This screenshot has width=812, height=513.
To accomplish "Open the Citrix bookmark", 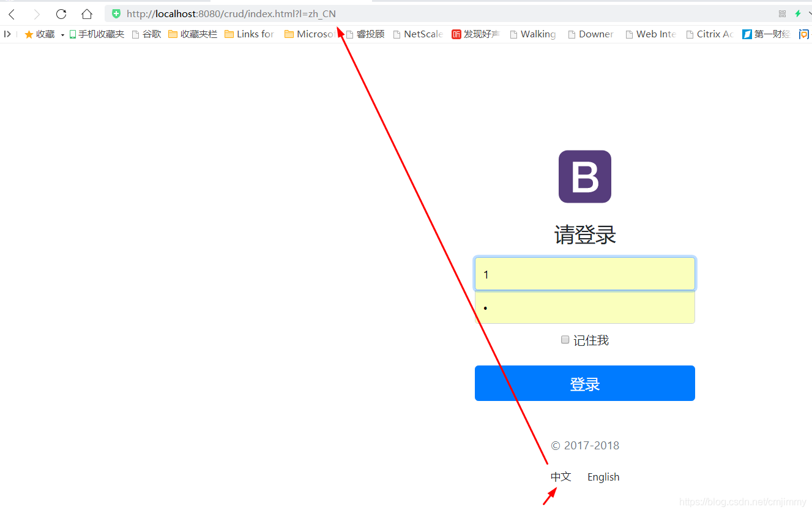I will [x=710, y=34].
